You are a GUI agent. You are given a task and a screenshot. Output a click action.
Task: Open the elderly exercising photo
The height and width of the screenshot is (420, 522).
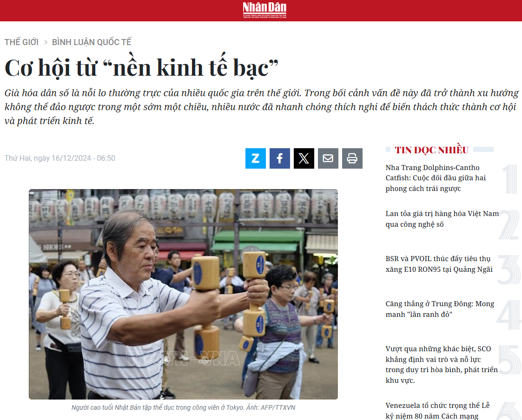click(x=183, y=294)
